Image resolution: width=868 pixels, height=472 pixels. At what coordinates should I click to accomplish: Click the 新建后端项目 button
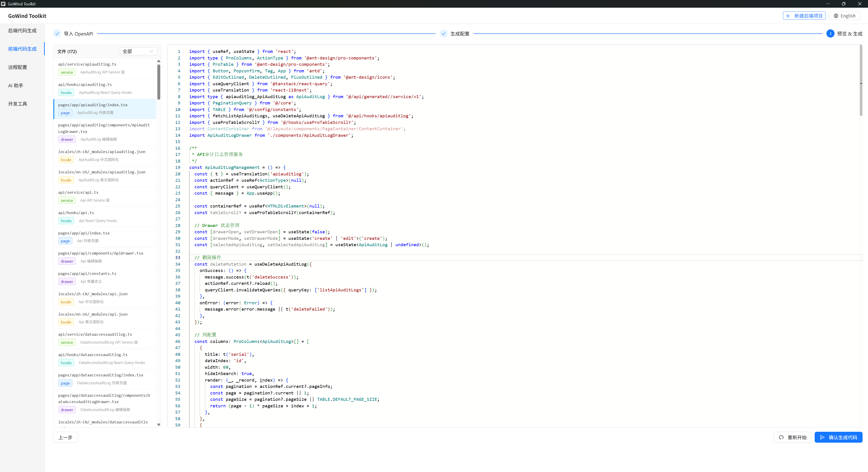[804, 16]
